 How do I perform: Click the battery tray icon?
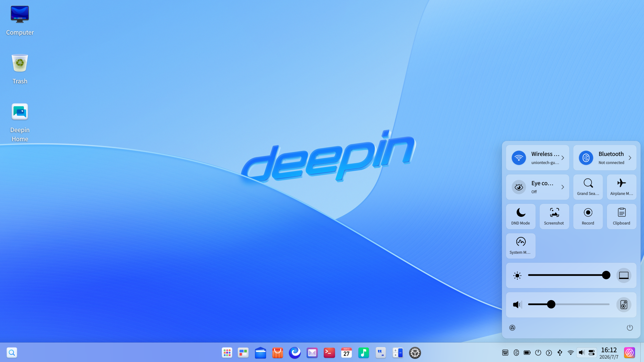(x=527, y=353)
